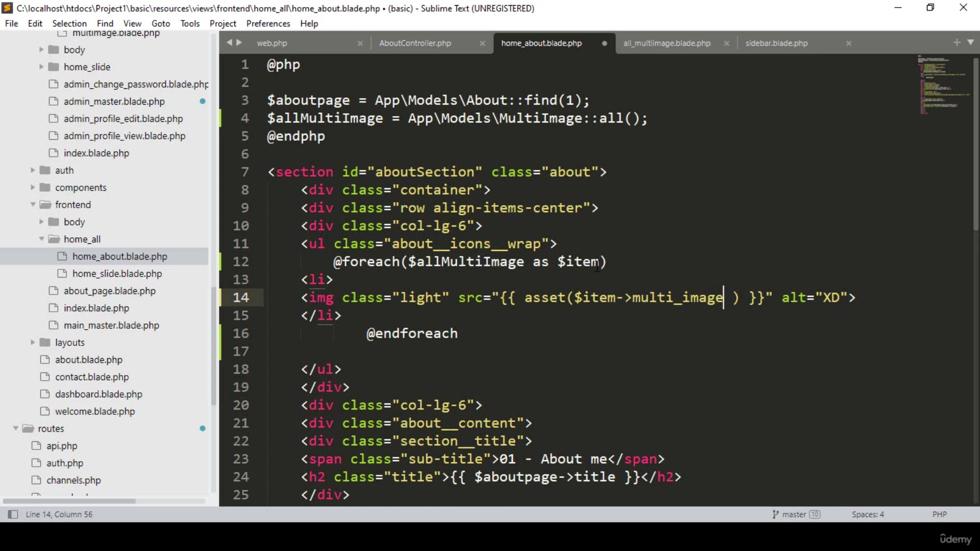The image size is (980, 551).
Task: Go to next tab with right arrow
Action: pos(239,43)
